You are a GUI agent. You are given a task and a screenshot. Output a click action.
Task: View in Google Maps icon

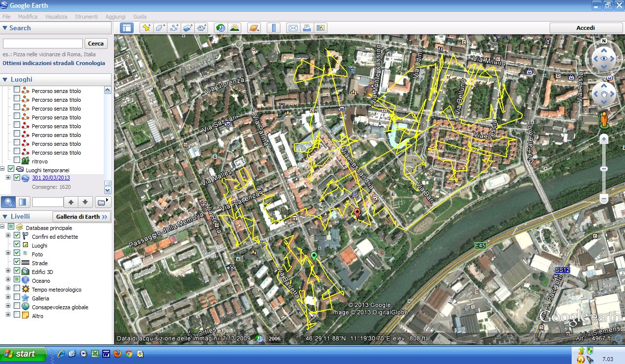click(321, 28)
